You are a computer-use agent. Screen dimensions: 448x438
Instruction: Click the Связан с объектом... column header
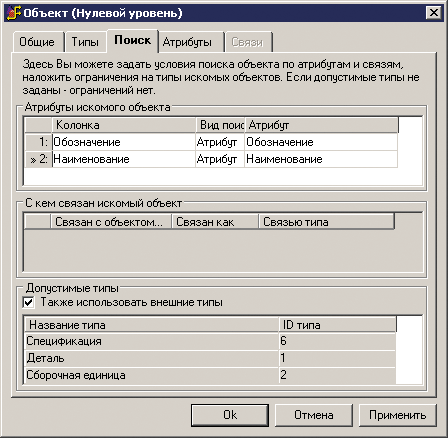point(111,222)
